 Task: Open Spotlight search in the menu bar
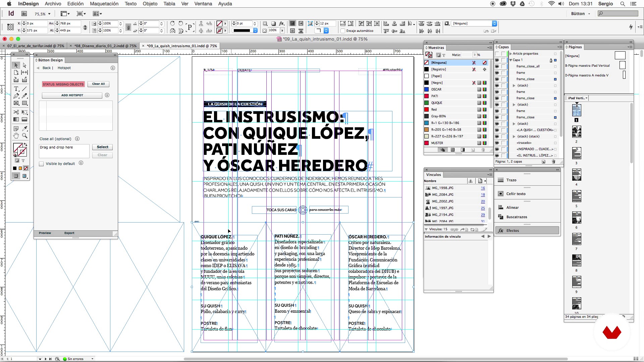pos(623,4)
